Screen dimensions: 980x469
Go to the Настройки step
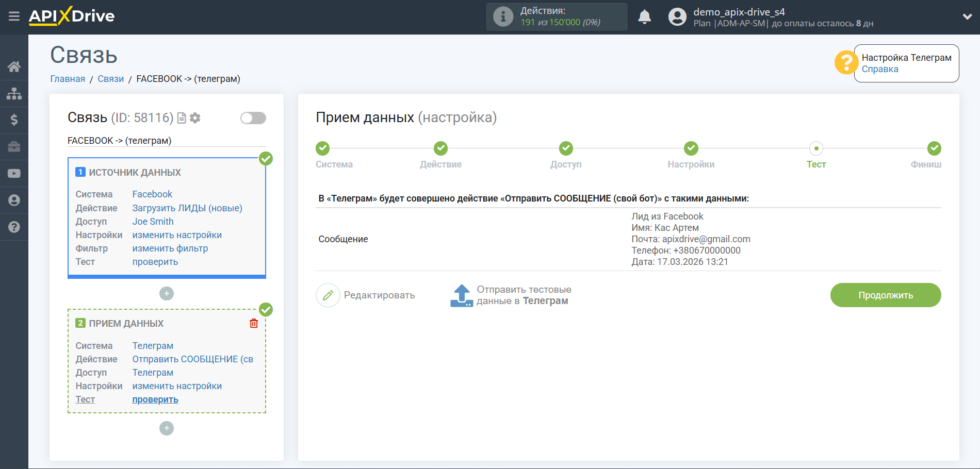pyautogui.click(x=691, y=149)
